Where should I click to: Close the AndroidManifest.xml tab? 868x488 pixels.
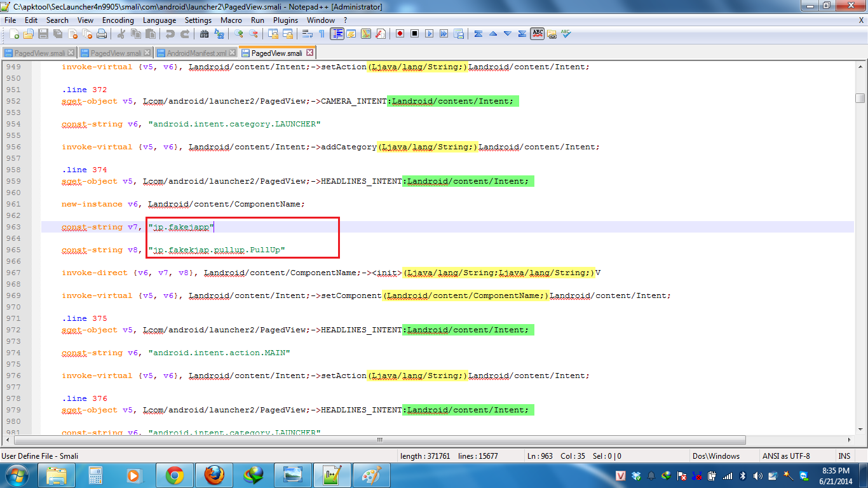pyautogui.click(x=233, y=53)
